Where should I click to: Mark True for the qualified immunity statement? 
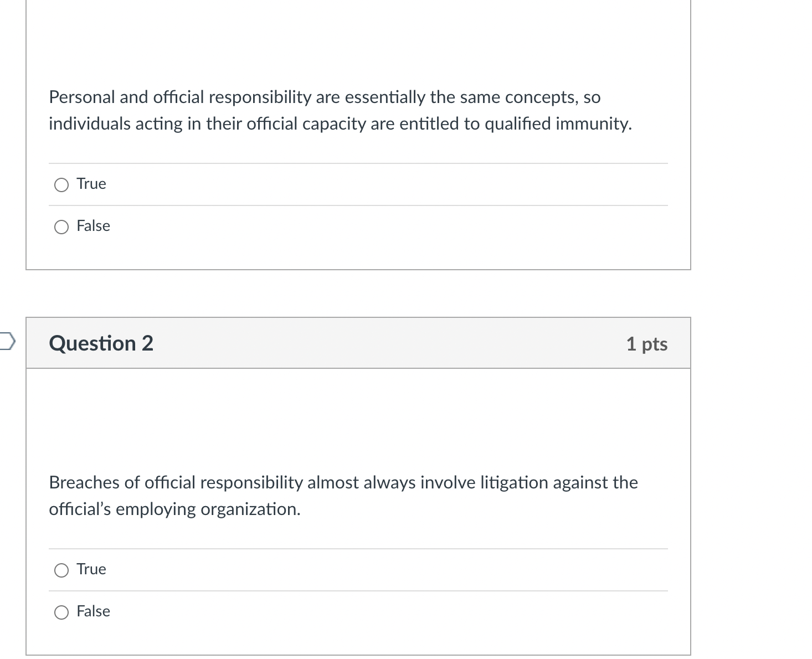[x=61, y=184]
